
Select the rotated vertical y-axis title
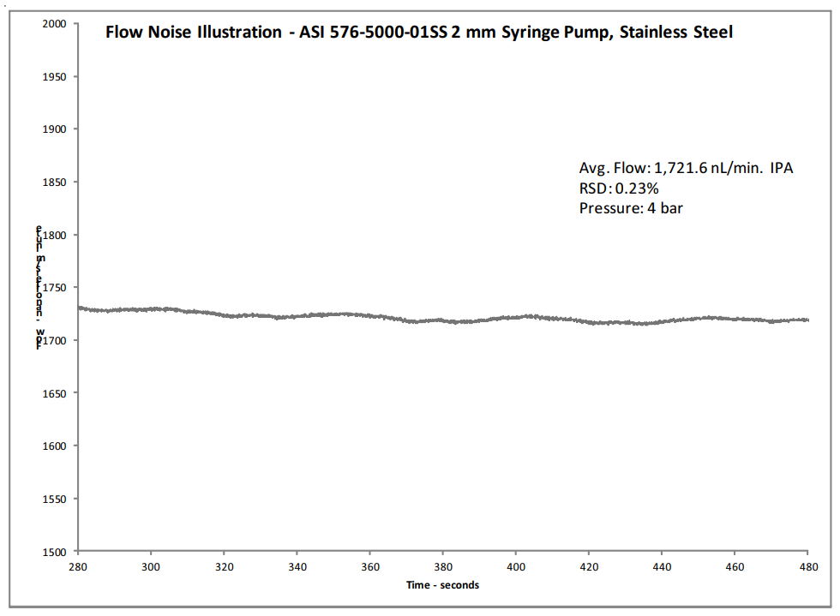point(39,288)
